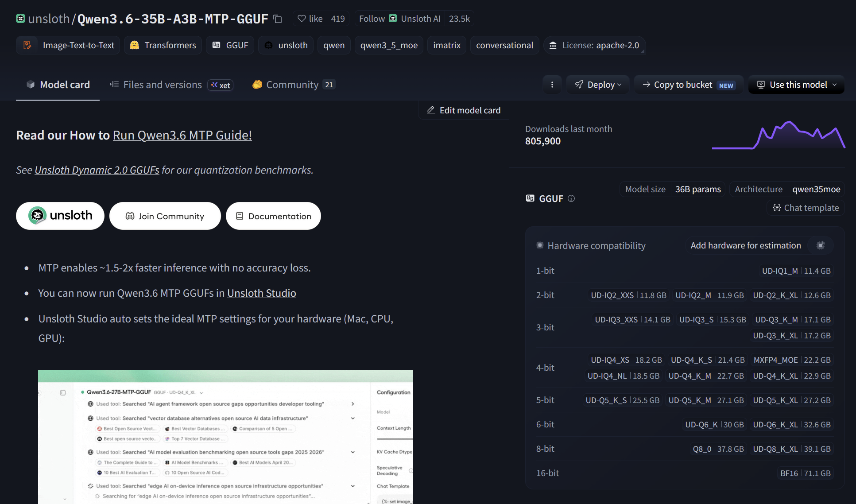
Task: Open the Chat template viewer
Action: coord(806,208)
